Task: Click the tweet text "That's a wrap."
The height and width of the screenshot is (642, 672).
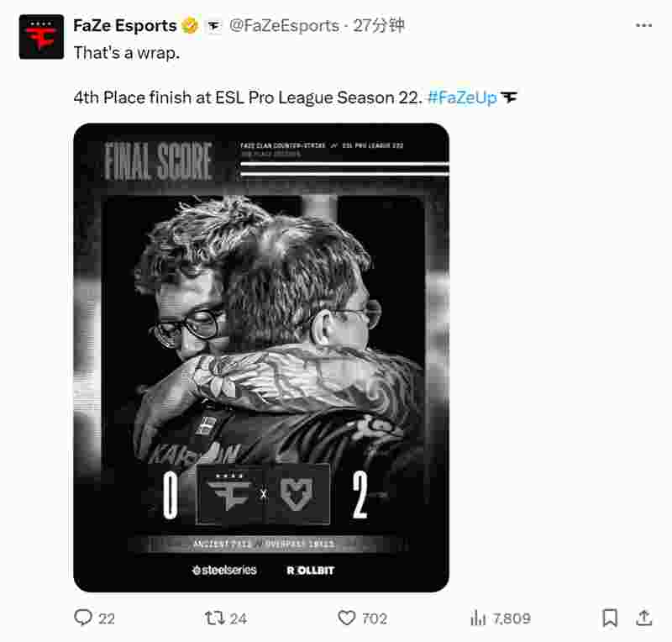Action: pos(127,53)
